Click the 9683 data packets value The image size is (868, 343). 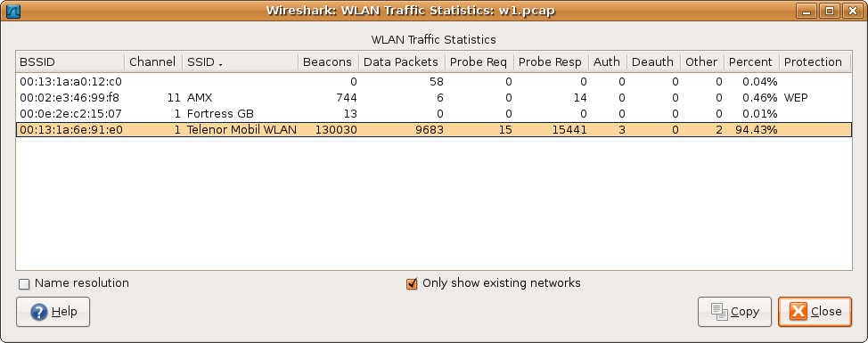point(429,130)
